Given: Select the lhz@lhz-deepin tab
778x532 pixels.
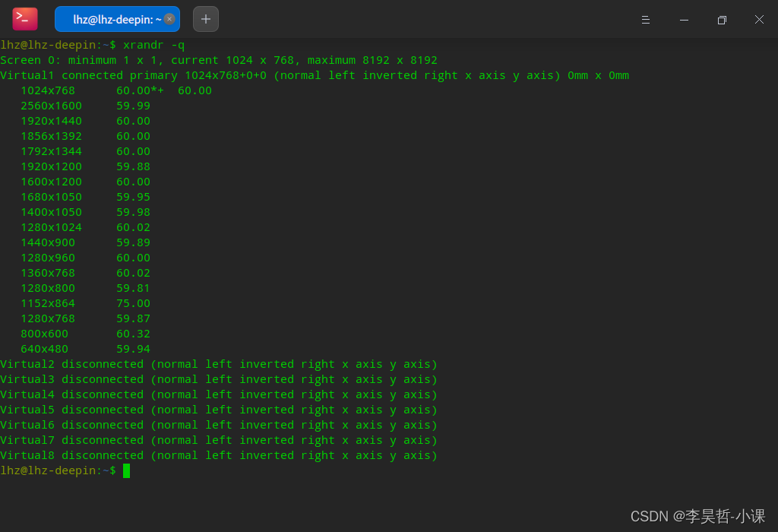Looking at the screenshot, I should [x=117, y=19].
